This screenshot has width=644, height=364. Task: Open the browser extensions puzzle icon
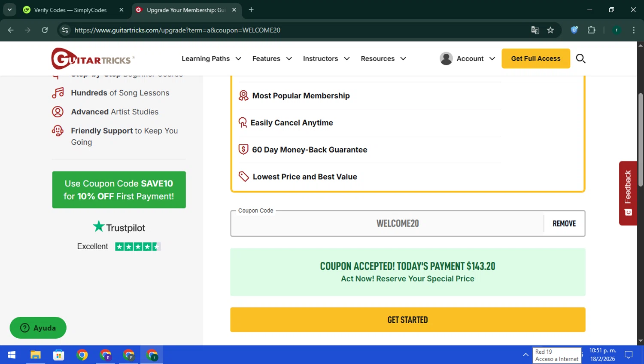(592, 30)
